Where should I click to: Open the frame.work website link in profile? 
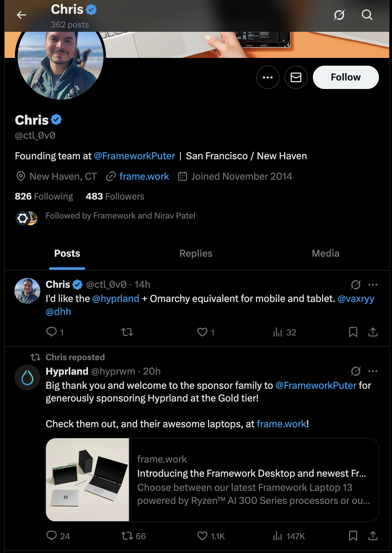(x=144, y=177)
